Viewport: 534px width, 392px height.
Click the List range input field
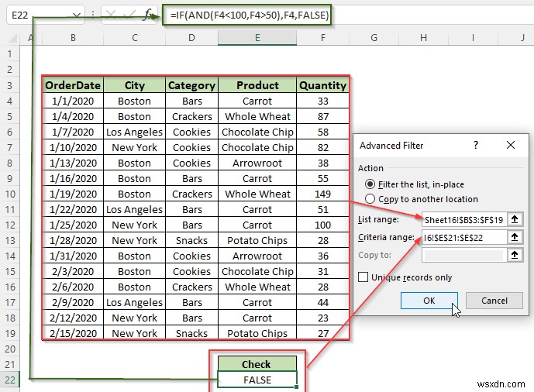click(x=464, y=219)
